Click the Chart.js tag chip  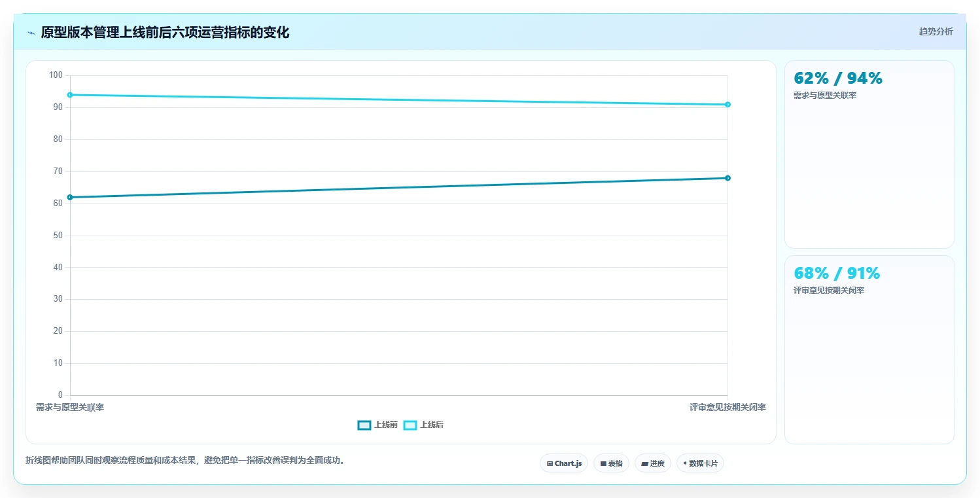[x=564, y=463]
